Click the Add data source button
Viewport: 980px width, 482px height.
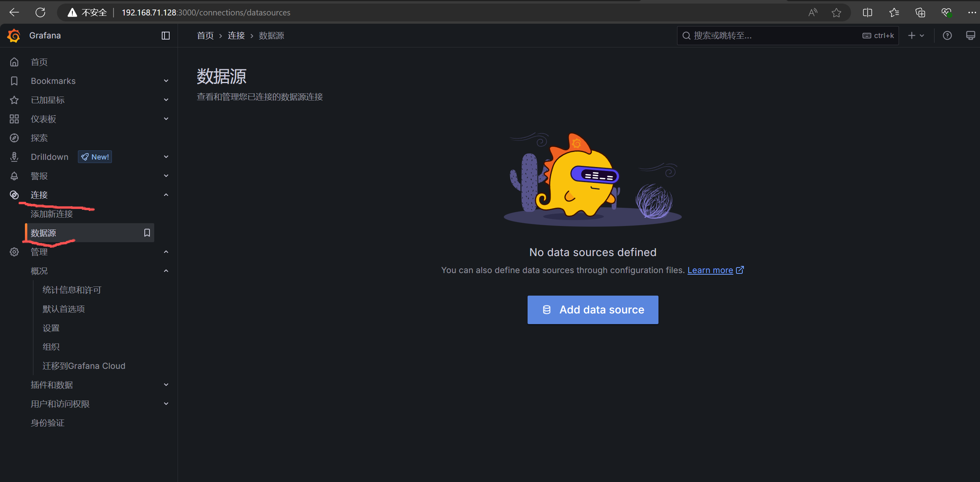(593, 310)
